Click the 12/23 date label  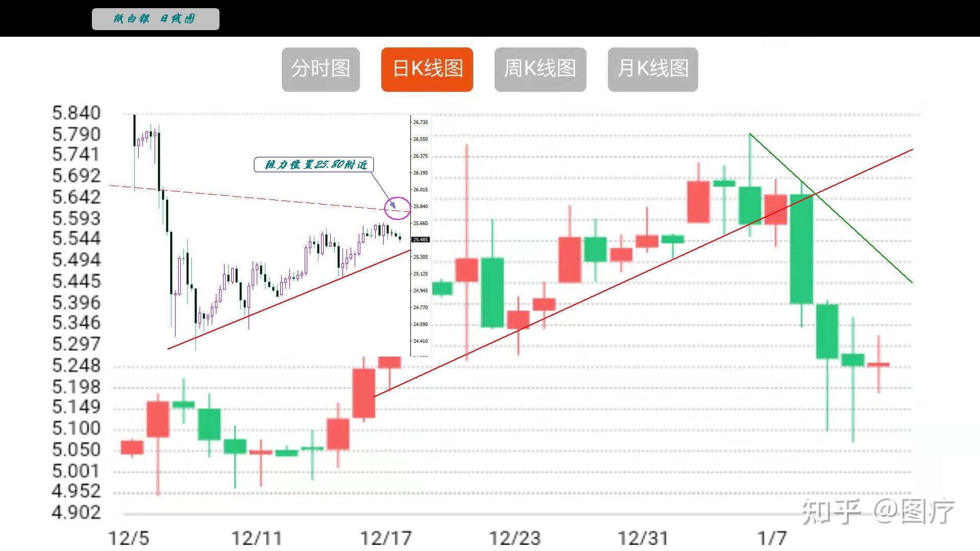point(514,538)
